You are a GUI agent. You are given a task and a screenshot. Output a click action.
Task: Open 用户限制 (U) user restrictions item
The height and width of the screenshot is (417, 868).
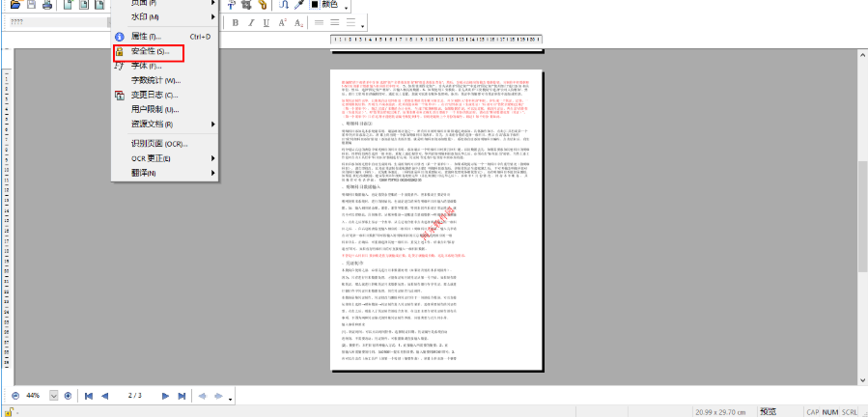pos(165,109)
